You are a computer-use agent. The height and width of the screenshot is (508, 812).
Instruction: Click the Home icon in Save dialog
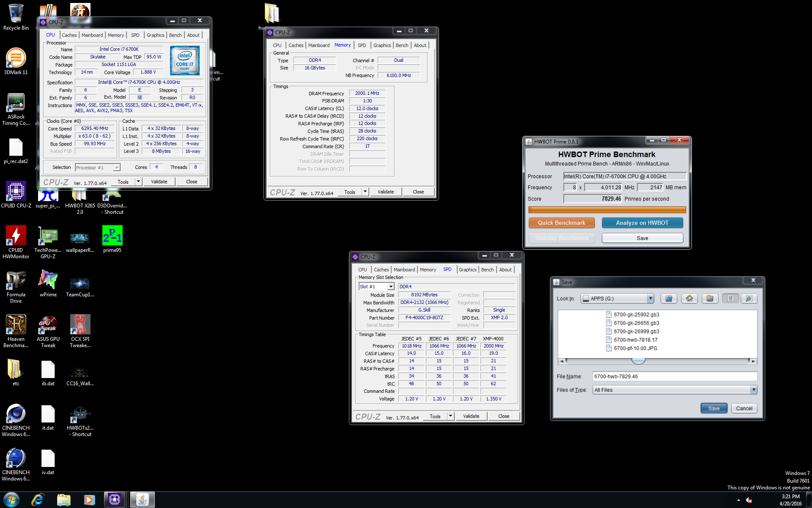click(689, 298)
